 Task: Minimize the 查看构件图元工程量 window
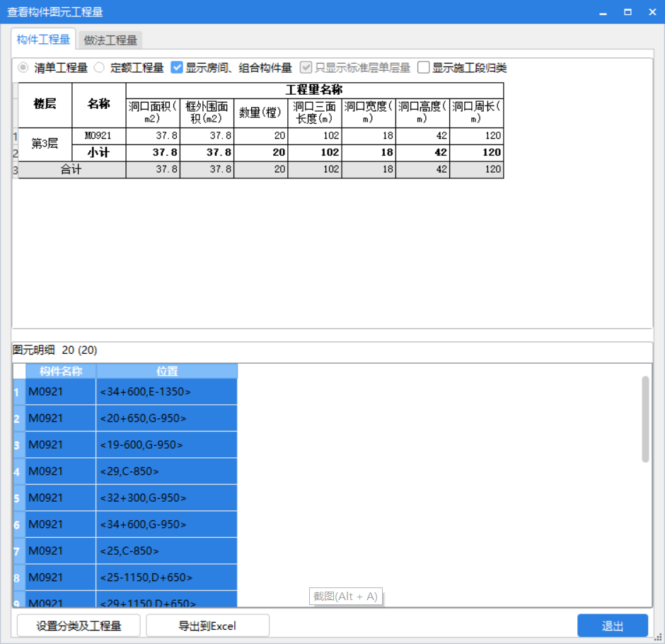[603, 12]
